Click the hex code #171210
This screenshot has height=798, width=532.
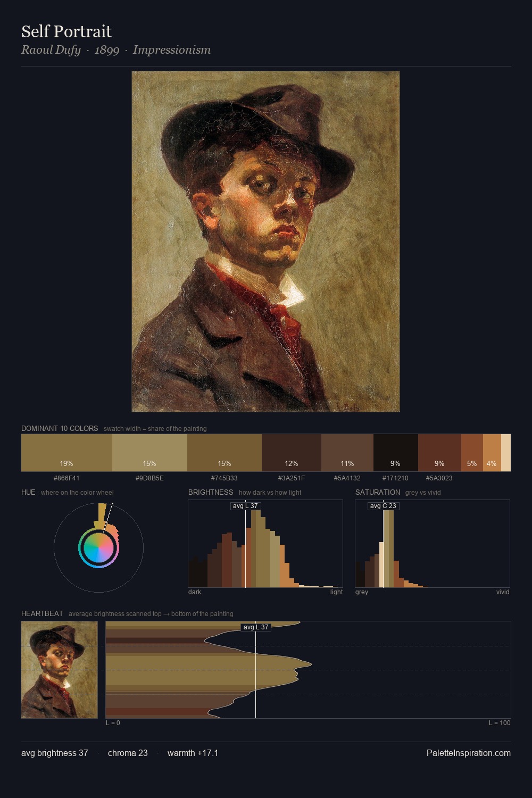coord(395,478)
